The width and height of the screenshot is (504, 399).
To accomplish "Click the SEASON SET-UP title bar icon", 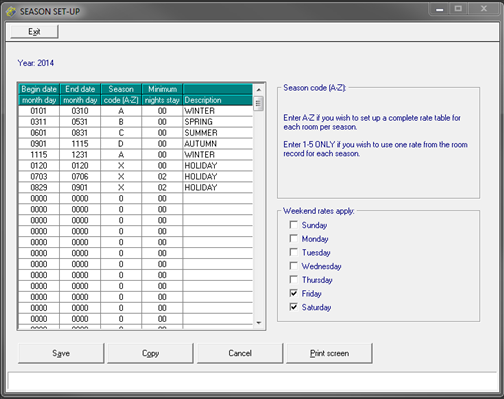I will click(x=11, y=12).
